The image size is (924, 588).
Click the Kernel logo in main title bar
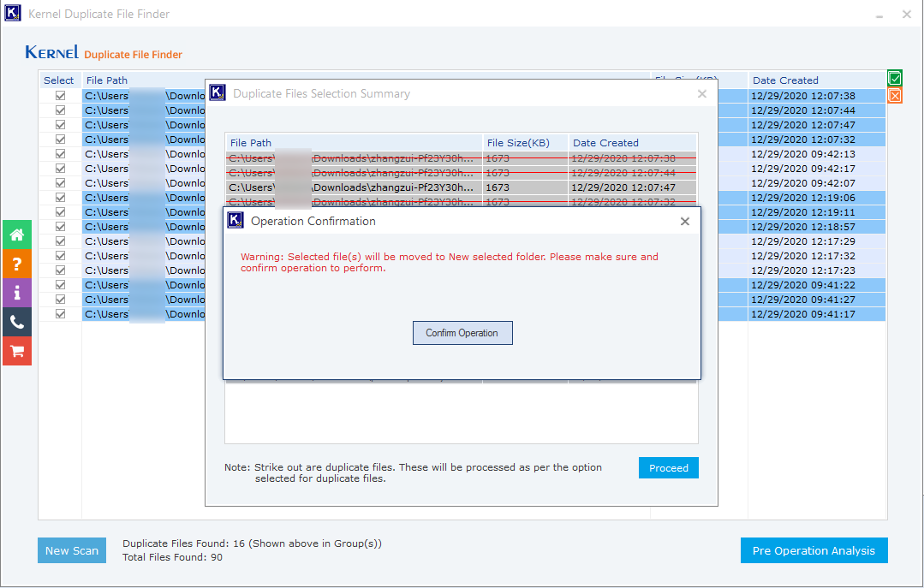12,13
